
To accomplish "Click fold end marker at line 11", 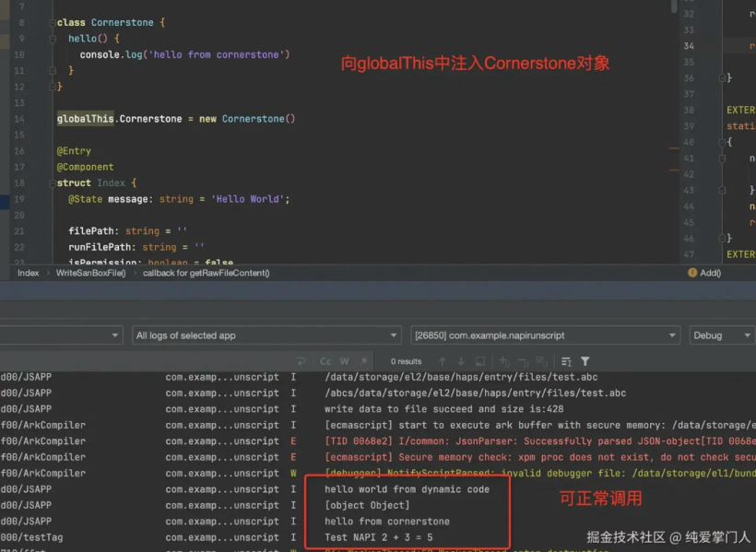I will click(53, 71).
